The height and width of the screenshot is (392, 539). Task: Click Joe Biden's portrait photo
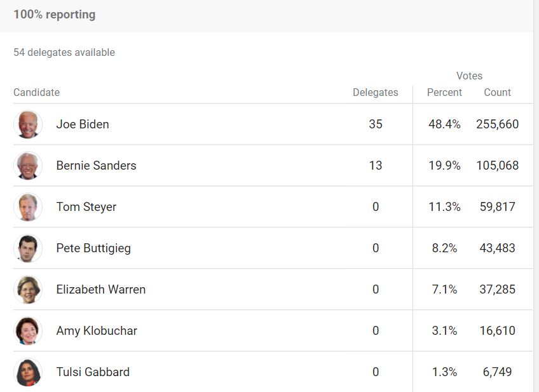pyautogui.click(x=28, y=125)
